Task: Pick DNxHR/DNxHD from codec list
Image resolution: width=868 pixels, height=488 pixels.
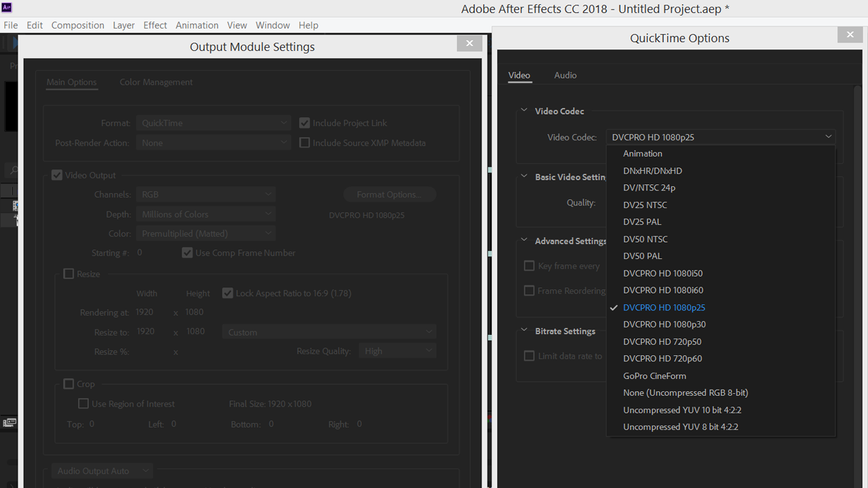Action: click(652, 171)
